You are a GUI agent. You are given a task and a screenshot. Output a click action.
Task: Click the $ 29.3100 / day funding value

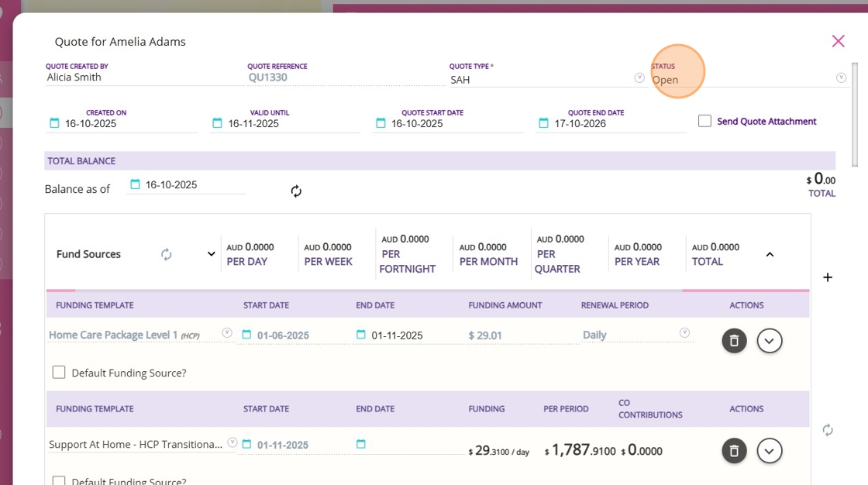click(499, 451)
